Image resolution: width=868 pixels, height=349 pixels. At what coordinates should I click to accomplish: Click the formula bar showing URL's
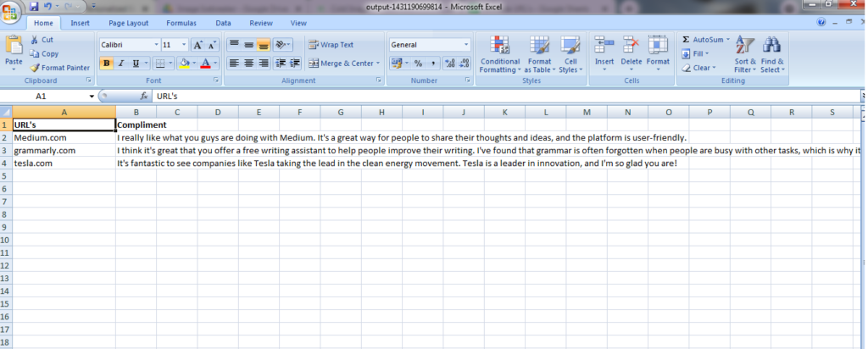pos(507,97)
